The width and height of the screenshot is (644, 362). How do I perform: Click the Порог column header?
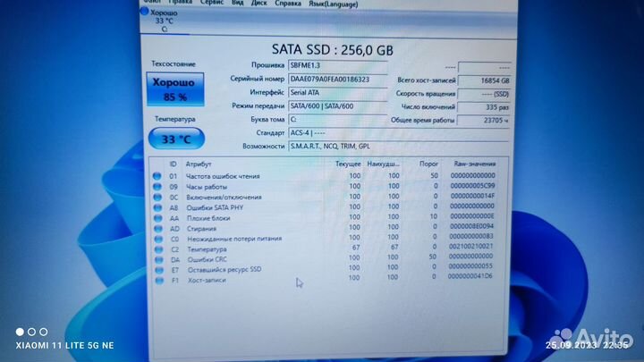428,164
